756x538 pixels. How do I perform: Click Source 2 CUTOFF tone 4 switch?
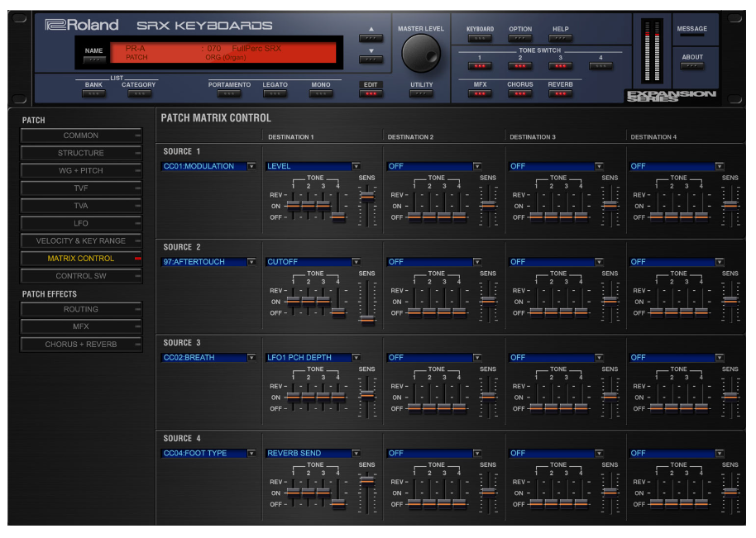click(338, 312)
